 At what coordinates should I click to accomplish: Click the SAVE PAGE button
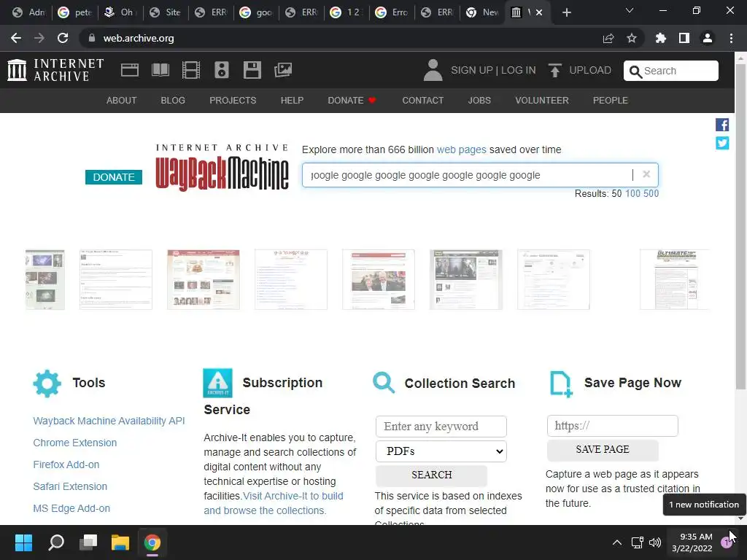(x=603, y=449)
